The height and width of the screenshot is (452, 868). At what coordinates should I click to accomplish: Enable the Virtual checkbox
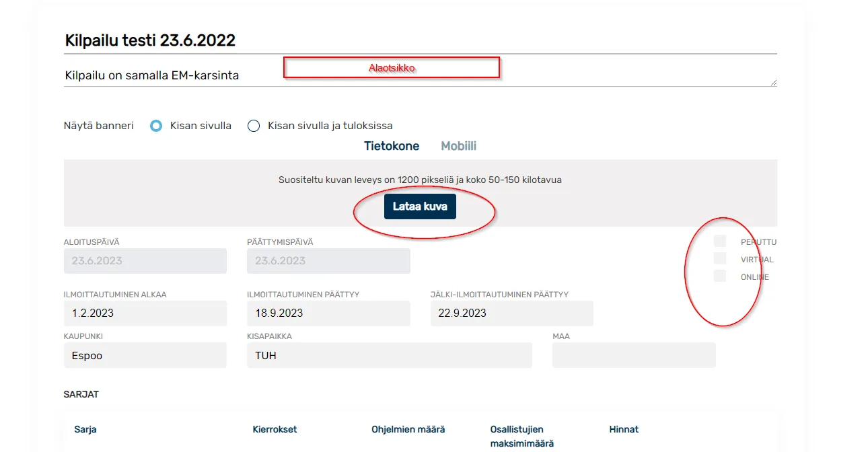pyautogui.click(x=720, y=259)
